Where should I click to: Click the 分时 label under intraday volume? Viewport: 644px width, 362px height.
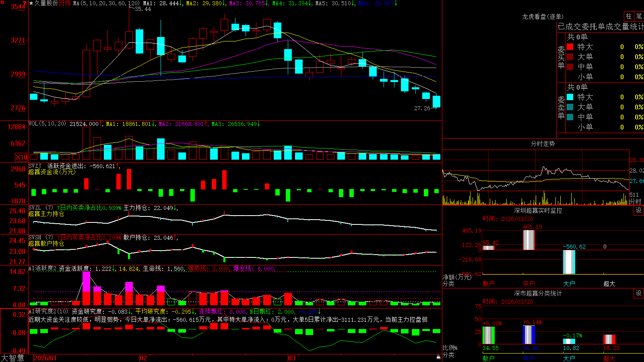(x=636, y=202)
